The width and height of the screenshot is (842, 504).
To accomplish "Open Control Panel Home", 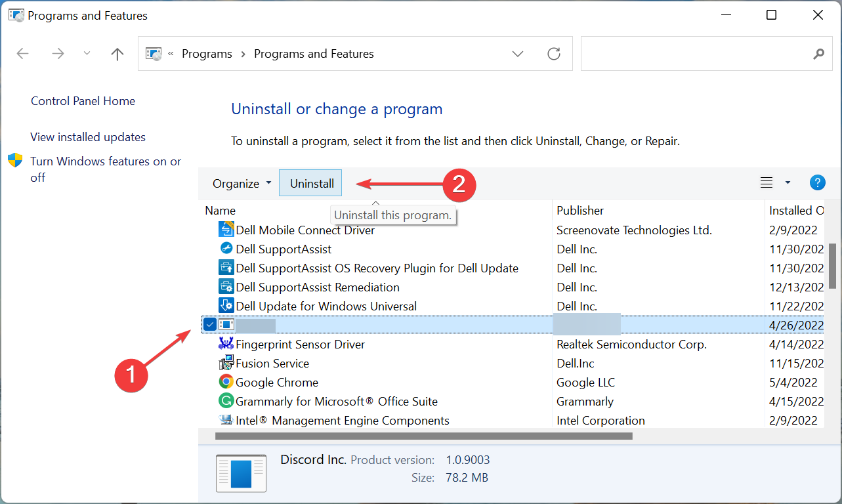I will point(83,101).
